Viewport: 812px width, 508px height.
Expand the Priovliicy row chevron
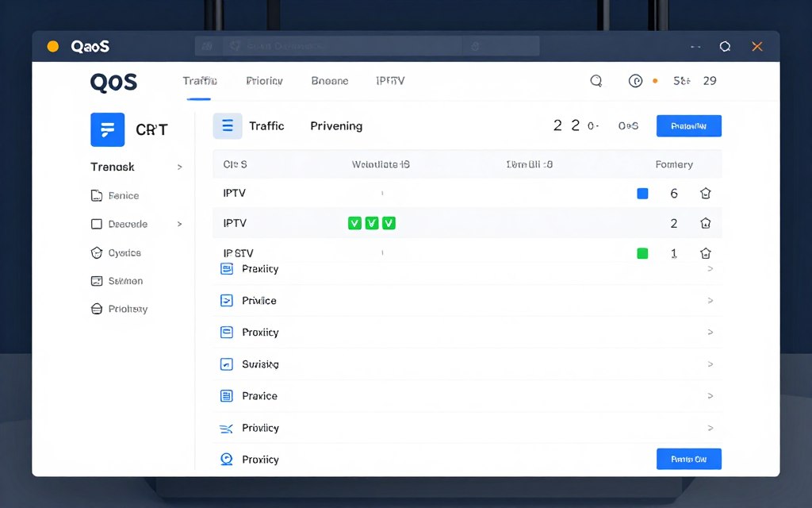[710, 428]
